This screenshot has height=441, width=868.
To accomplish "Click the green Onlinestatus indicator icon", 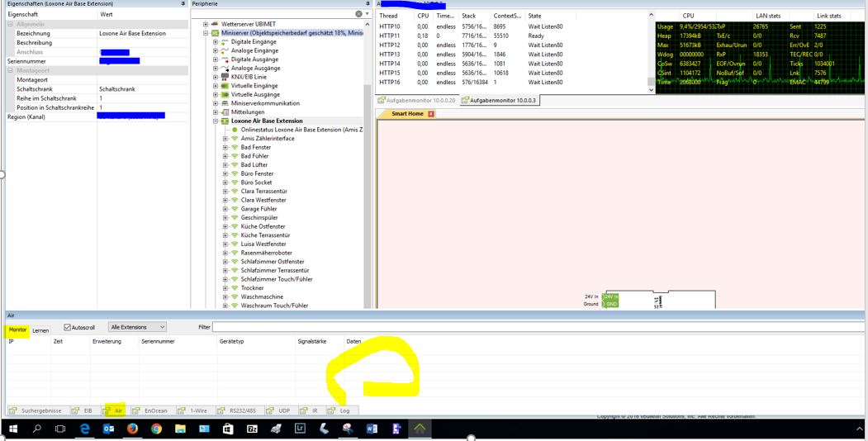I will click(235, 130).
